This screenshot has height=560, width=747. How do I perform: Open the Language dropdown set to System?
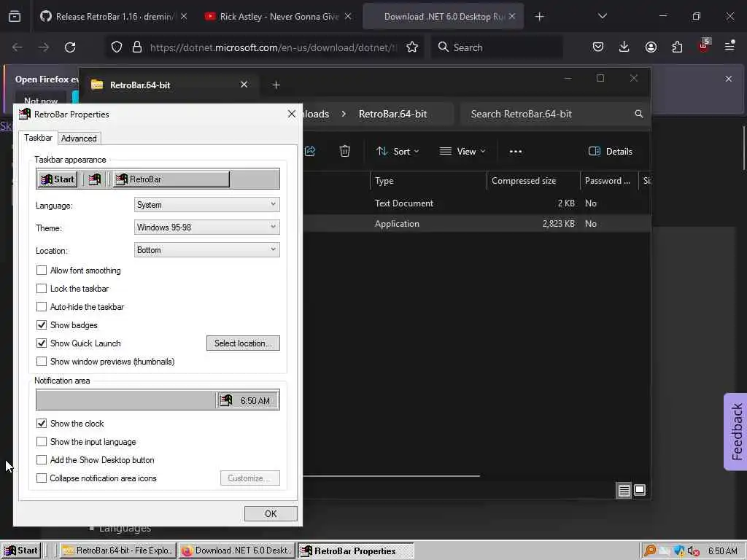point(206,205)
